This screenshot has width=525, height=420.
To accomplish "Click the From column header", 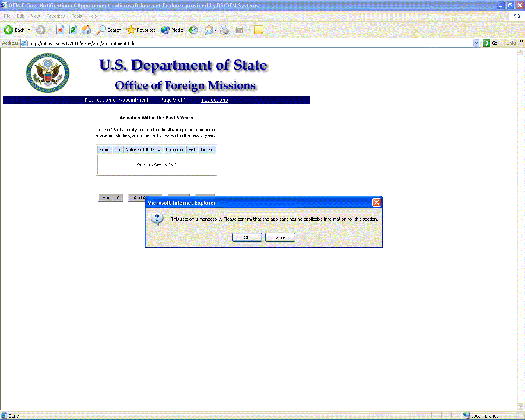I will (x=105, y=150).
